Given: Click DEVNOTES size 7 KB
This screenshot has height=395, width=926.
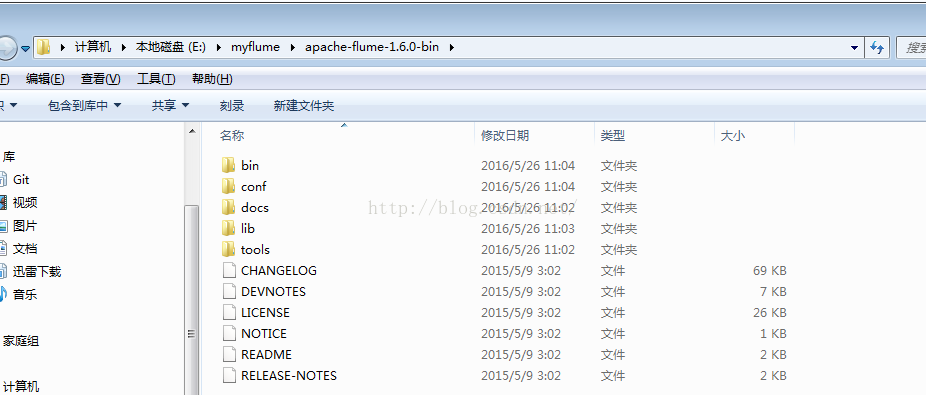Looking at the screenshot, I should (773, 292).
